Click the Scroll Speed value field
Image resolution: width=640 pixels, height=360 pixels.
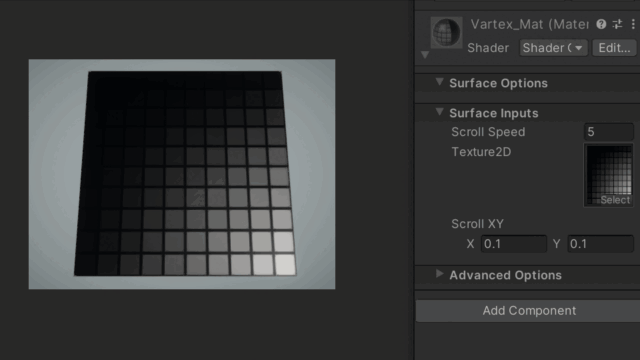pyautogui.click(x=609, y=132)
